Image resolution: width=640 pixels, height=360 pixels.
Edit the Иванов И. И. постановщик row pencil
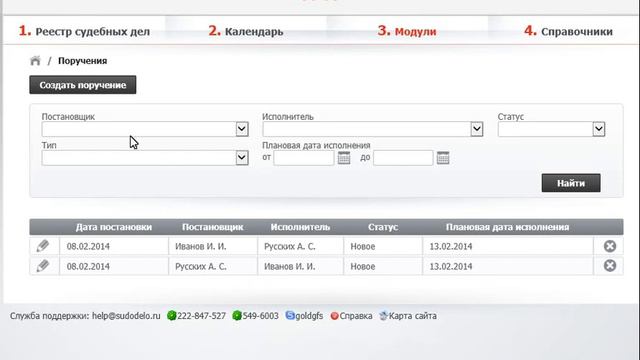click(x=43, y=246)
